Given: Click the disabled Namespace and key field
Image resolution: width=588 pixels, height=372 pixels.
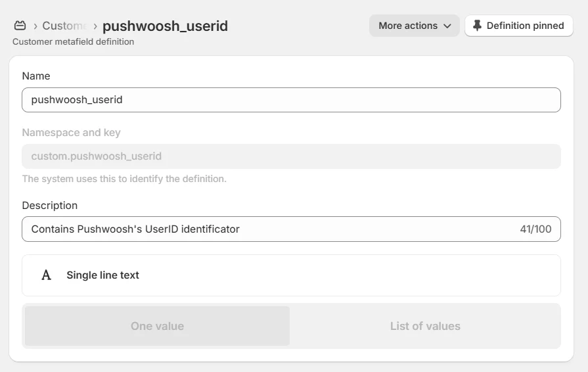Looking at the screenshot, I should coord(291,156).
